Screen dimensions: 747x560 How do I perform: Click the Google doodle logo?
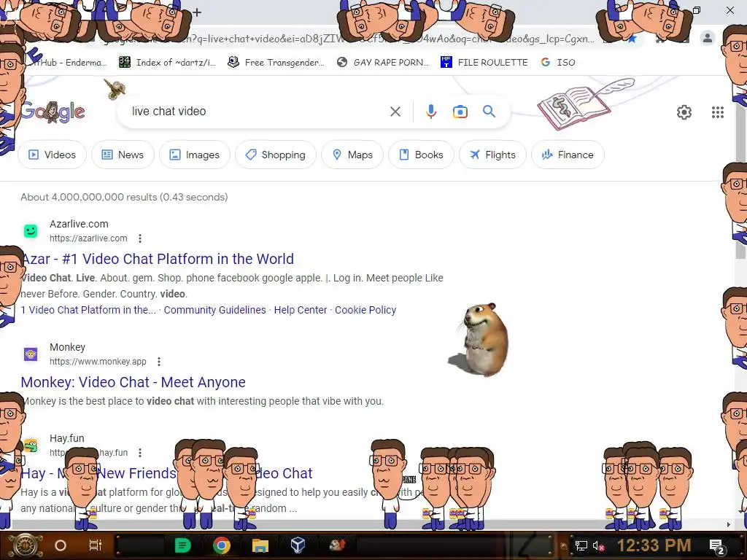(x=53, y=112)
